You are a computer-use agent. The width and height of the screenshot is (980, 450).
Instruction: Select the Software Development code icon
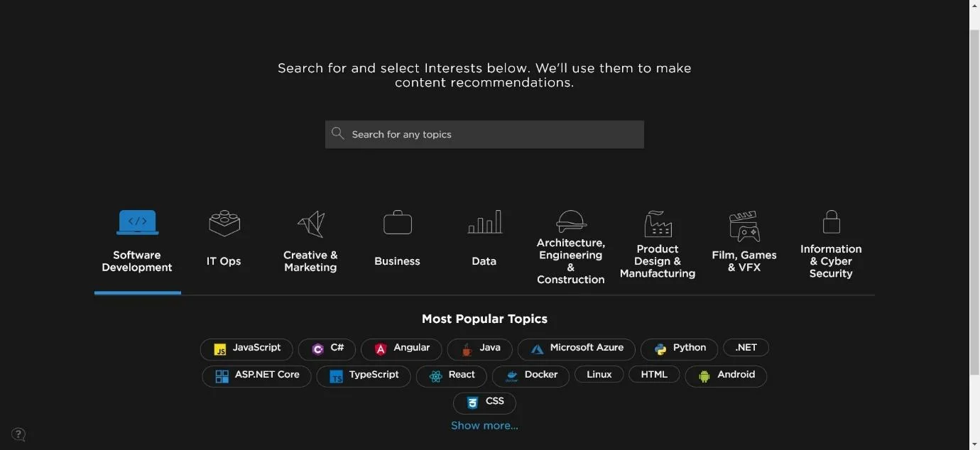[x=137, y=223]
